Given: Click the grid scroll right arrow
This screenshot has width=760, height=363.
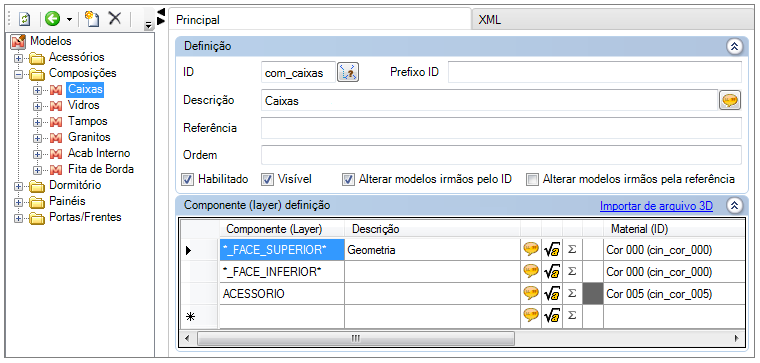Looking at the screenshot, I should [x=736, y=338].
